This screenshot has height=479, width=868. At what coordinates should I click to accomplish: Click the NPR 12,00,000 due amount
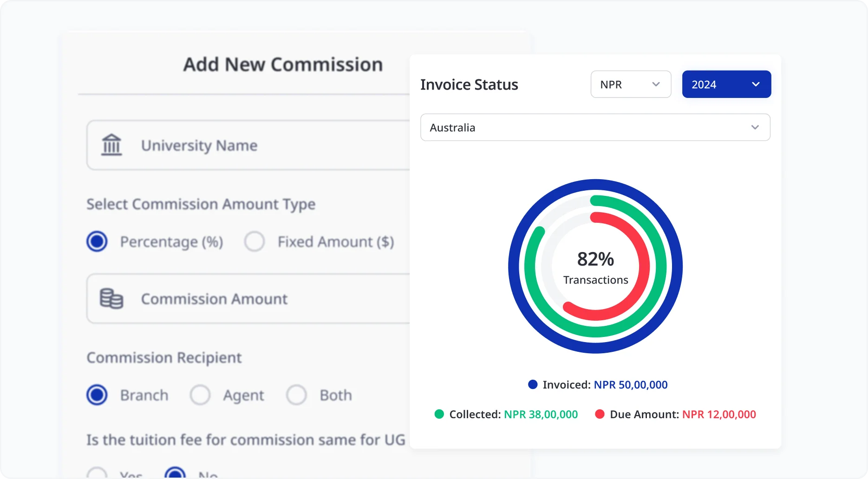point(719,414)
